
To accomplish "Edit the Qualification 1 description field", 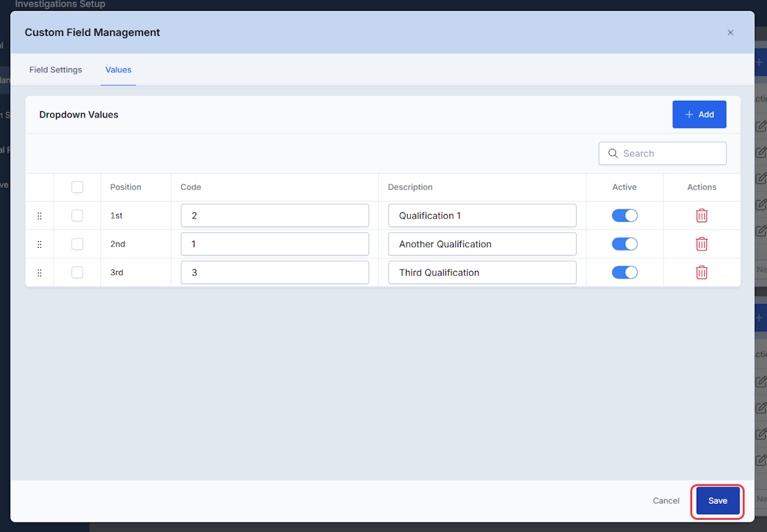I will (483, 216).
